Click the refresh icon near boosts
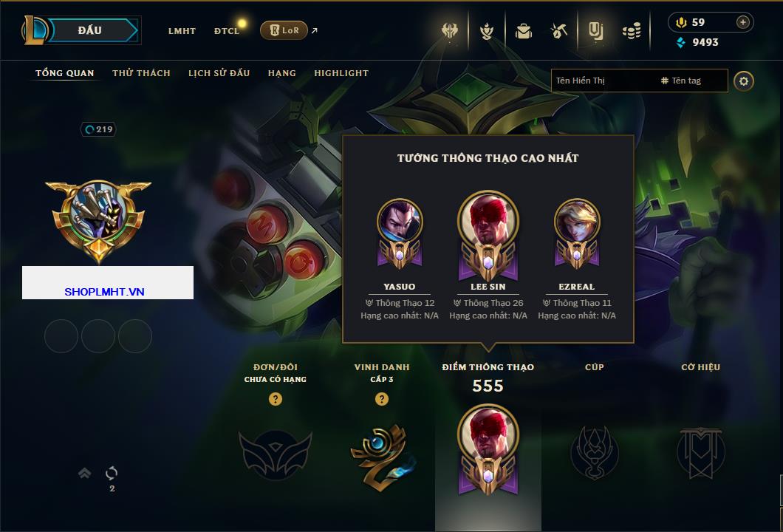The height and width of the screenshot is (532, 783). [112, 472]
